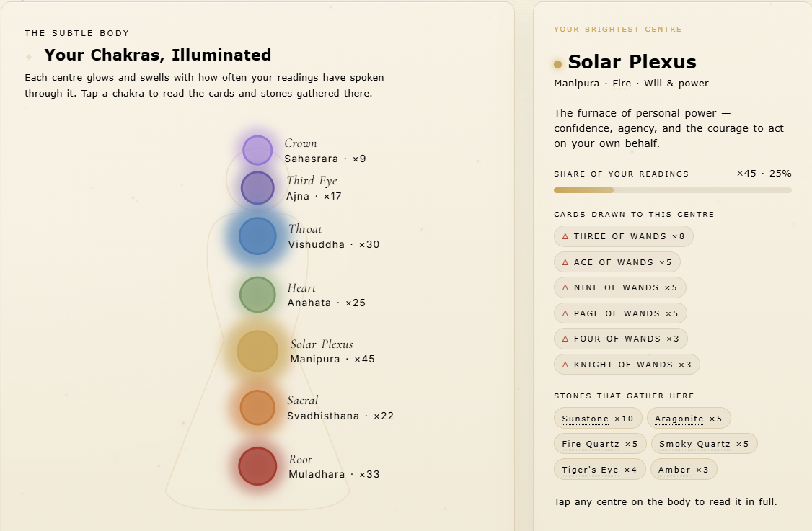The height and width of the screenshot is (531, 812).
Task: Open the Sunstone stone tag
Action: click(x=598, y=419)
